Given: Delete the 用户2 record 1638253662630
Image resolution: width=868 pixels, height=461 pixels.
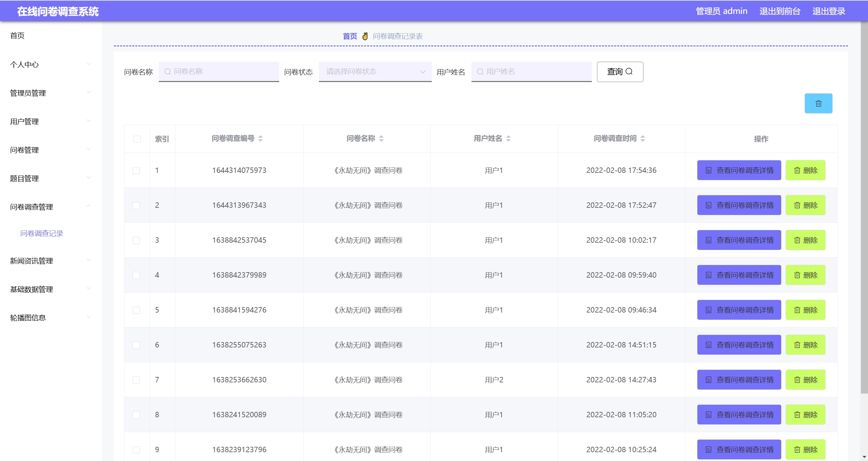Looking at the screenshot, I should 805,380.
